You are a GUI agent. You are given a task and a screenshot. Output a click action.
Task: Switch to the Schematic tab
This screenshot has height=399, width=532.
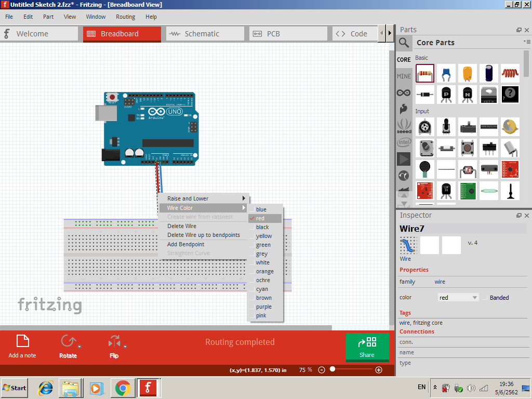tap(205, 34)
